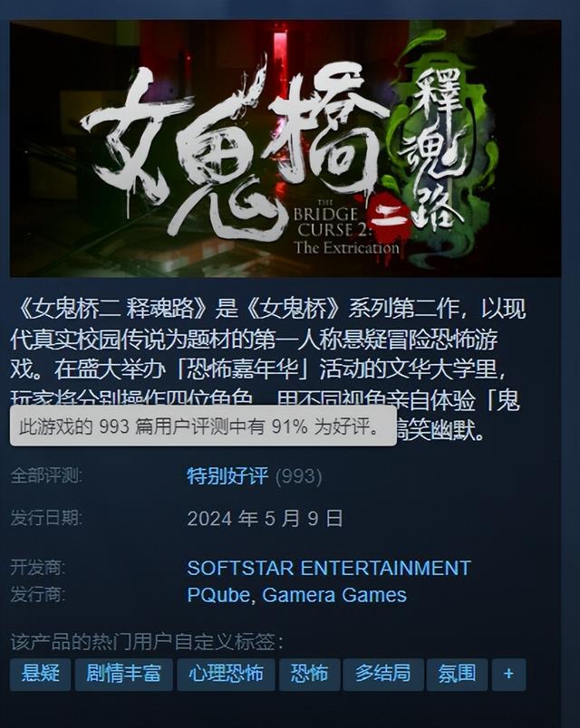Click the 全部评测 label
This screenshot has width=580, height=728.
click(46, 476)
